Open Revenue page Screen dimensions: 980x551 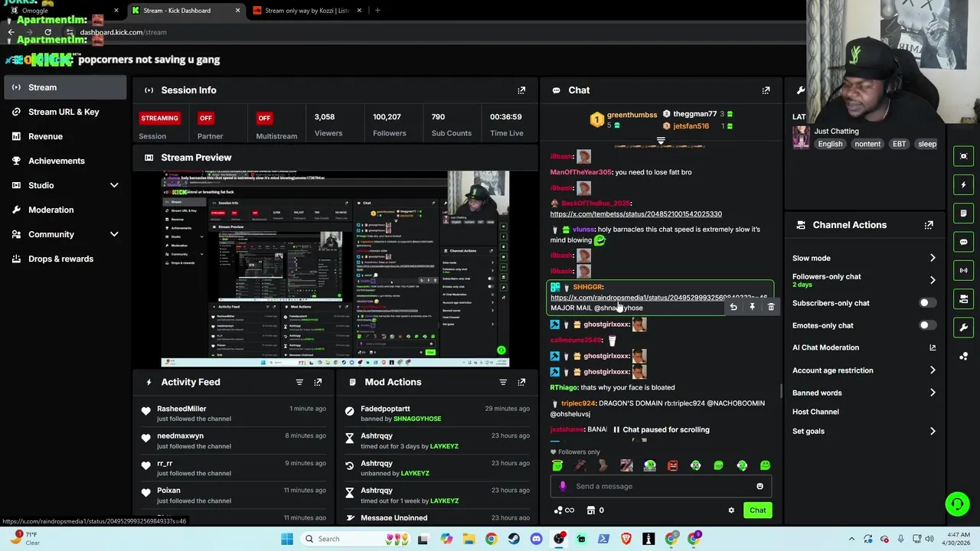click(x=64, y=136)
